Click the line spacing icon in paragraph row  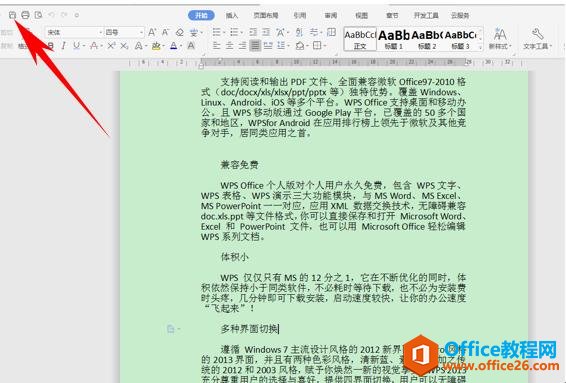click(x=280, y=45)
